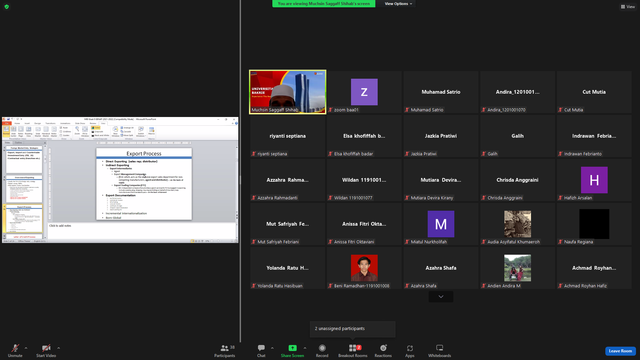The image size is (640, 360).
Task: Click muted mic icon for Chrisda Anggraini
Action: coord(484,198)
